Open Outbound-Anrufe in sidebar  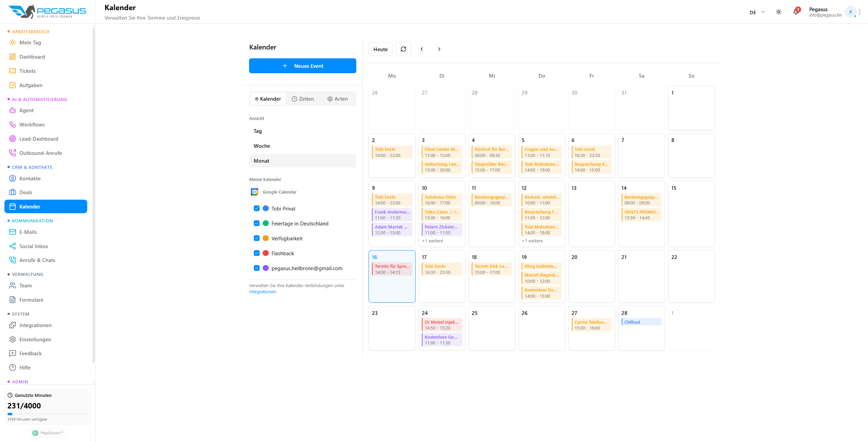40,153
